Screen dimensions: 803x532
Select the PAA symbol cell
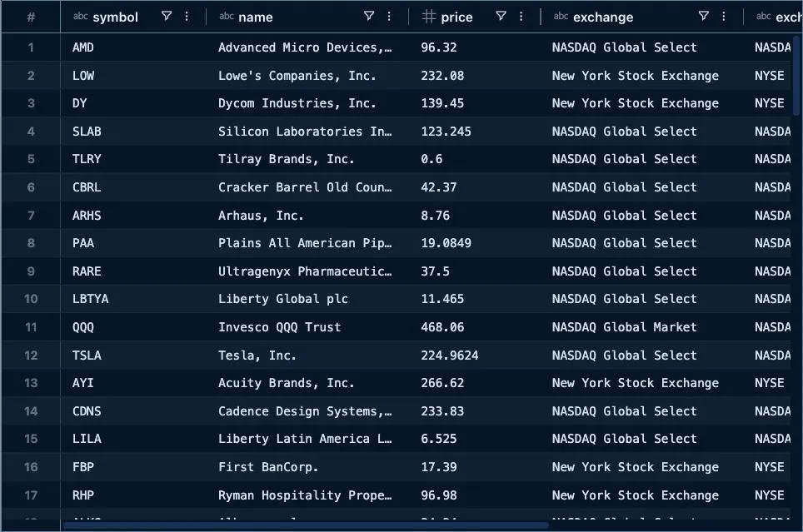133,243
